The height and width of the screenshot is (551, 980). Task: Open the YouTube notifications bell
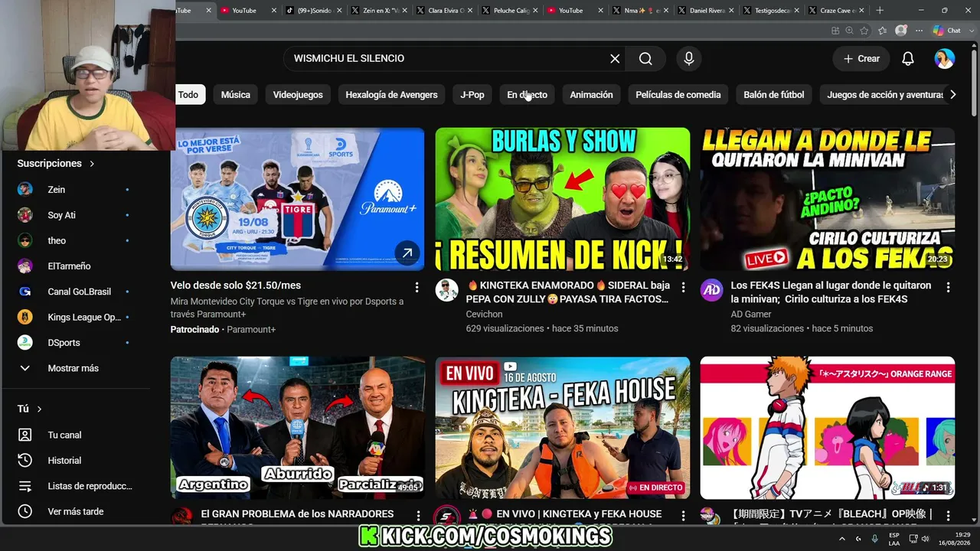pyautogui.click(x=908, y=59)
